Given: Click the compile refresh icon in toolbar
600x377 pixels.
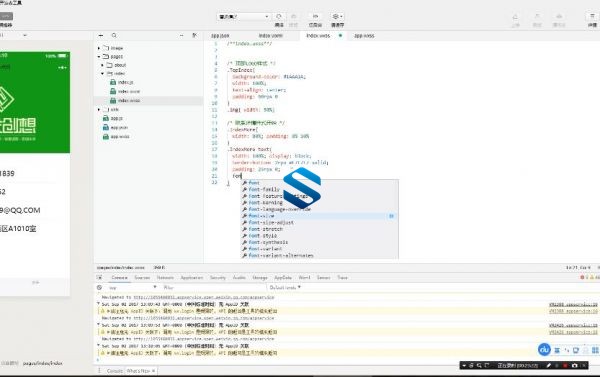Looking at the screenshot, I should [x=279, y=16].
